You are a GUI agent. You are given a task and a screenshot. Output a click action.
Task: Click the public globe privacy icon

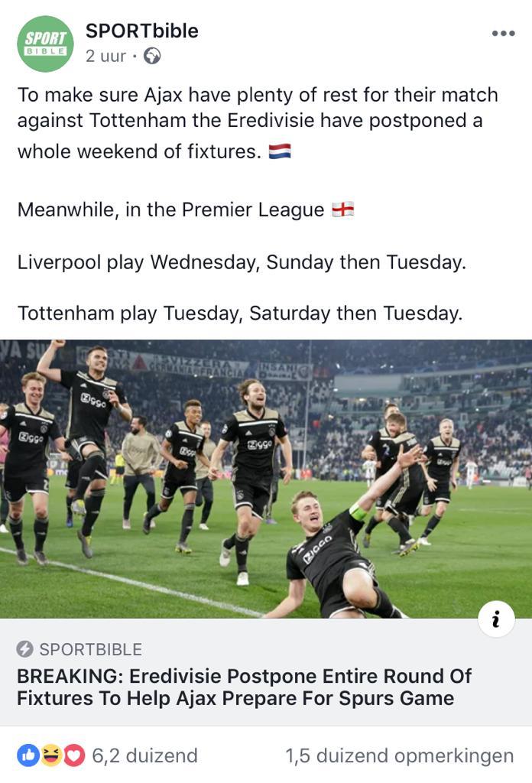pos(152,56)
